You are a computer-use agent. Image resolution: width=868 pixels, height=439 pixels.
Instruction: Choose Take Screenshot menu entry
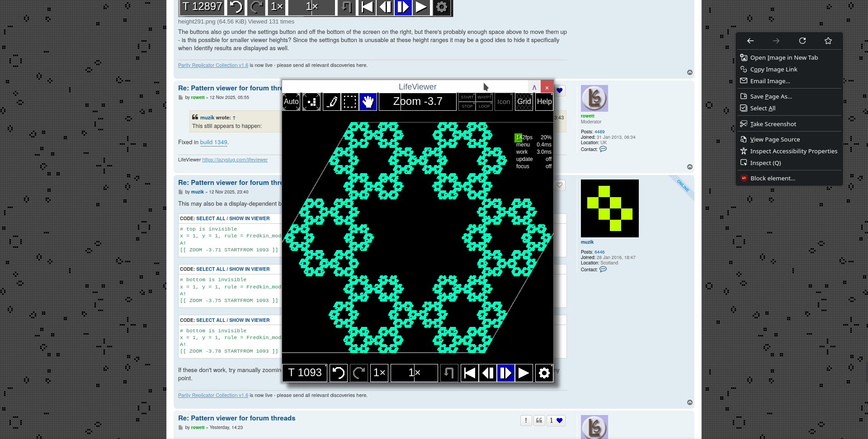(x=789, y=124)
